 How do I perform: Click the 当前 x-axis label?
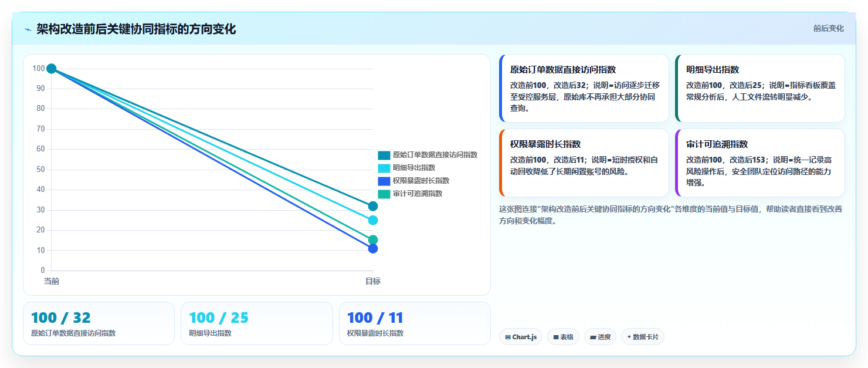coord(52,281)
